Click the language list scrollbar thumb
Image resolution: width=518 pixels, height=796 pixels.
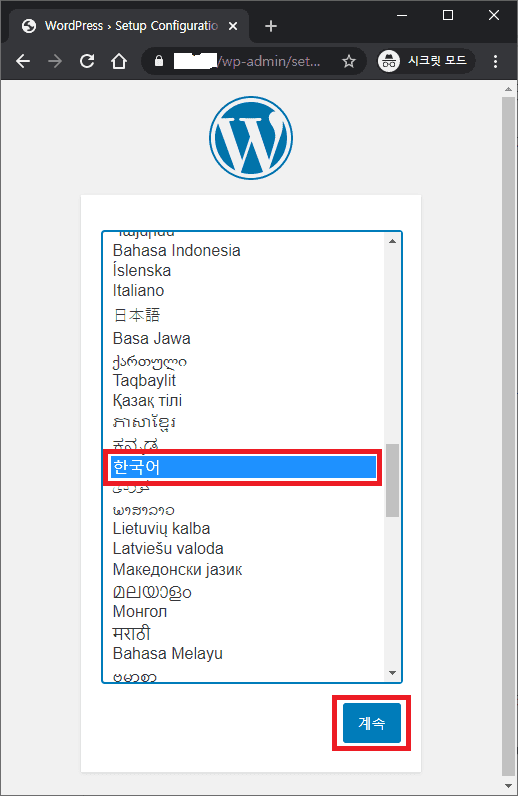pos(392,480)
